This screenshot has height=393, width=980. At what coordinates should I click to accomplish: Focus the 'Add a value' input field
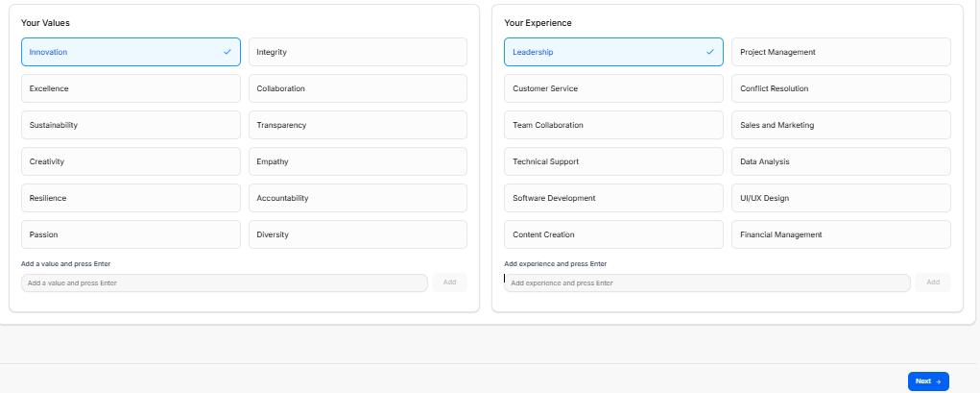point(225,282)
